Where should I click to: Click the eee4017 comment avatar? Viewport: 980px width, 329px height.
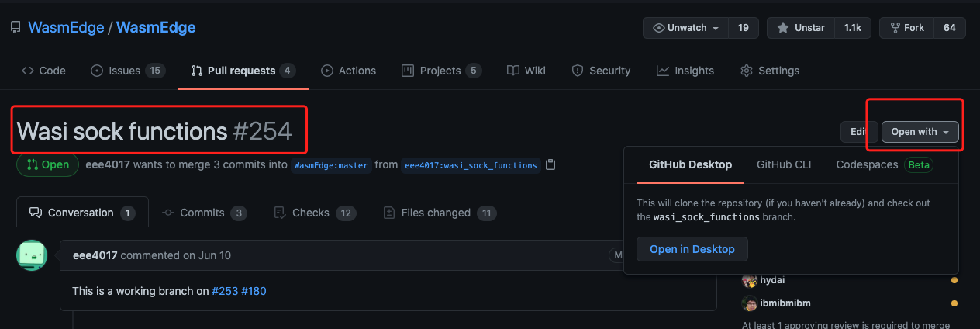point(32,255)
